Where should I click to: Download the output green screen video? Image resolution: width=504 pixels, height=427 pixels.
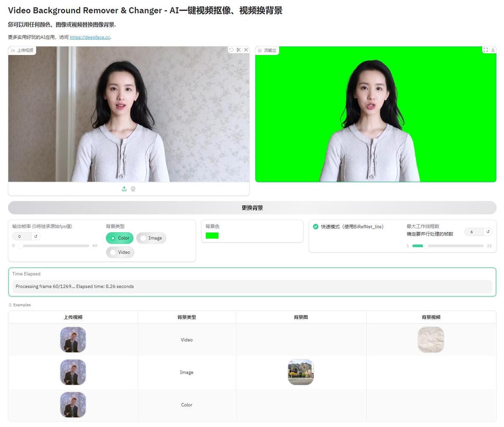pos(493,50)
